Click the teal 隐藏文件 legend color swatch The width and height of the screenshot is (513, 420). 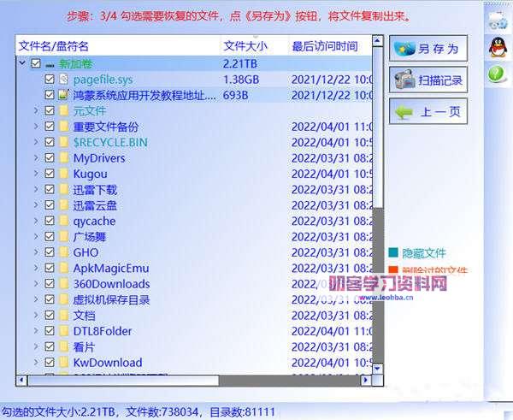(393, 253)
